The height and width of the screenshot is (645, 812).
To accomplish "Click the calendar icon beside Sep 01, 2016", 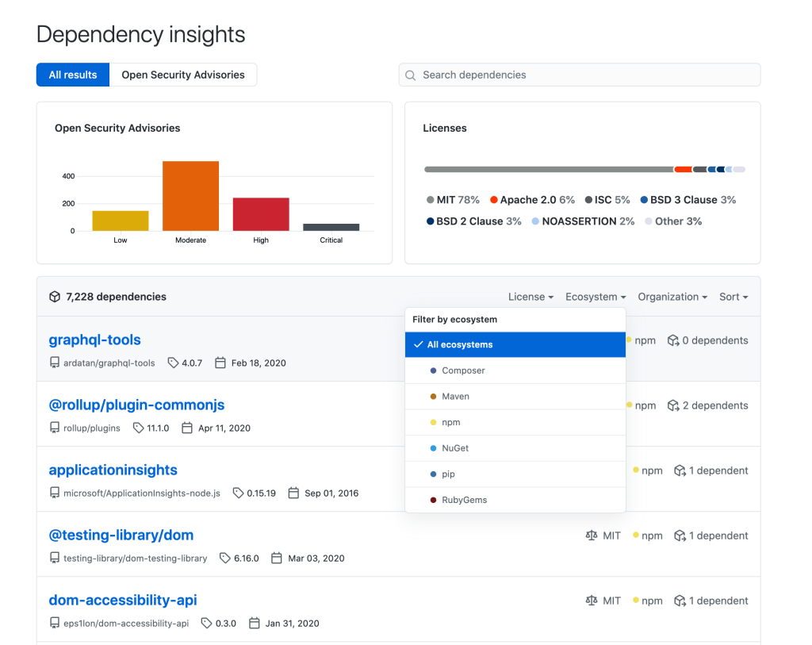I will [293, 493].
